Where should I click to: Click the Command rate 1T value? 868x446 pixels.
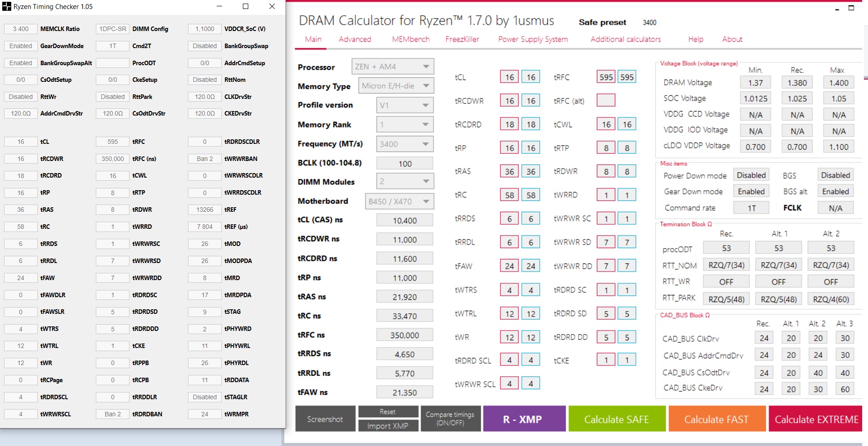point(751,208)
